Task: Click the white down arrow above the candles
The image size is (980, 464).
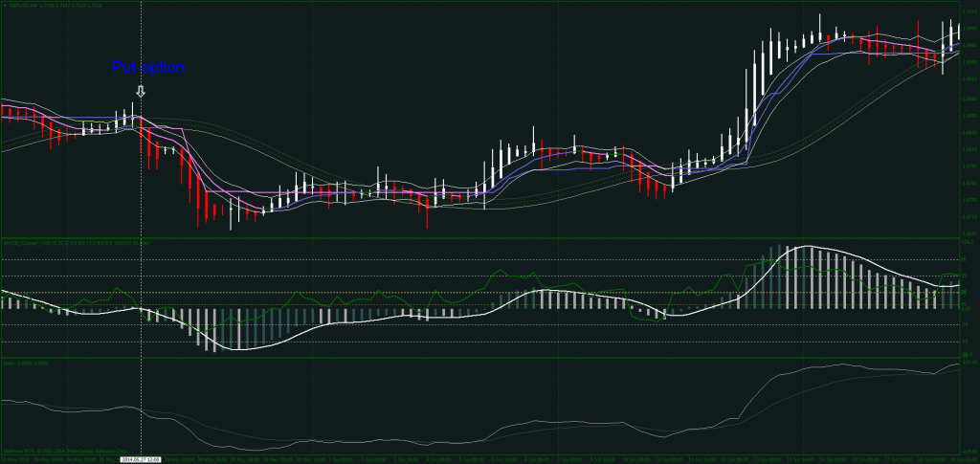Action: 142,92
